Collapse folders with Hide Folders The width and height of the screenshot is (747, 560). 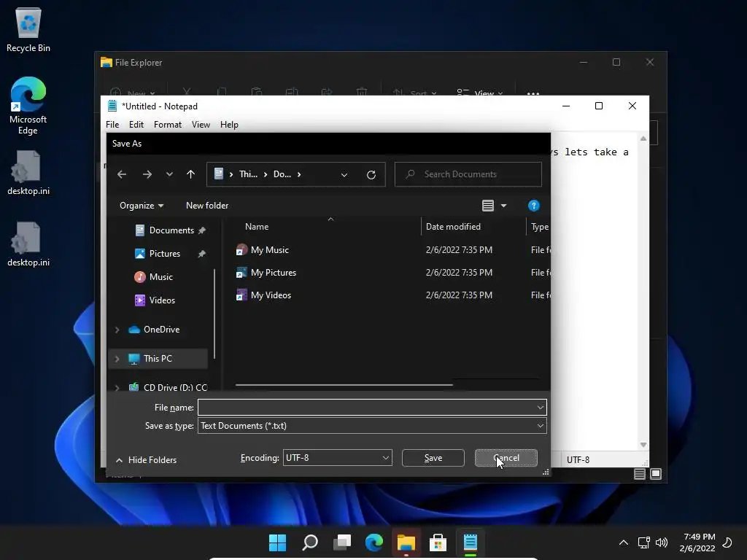click(146, 460)
